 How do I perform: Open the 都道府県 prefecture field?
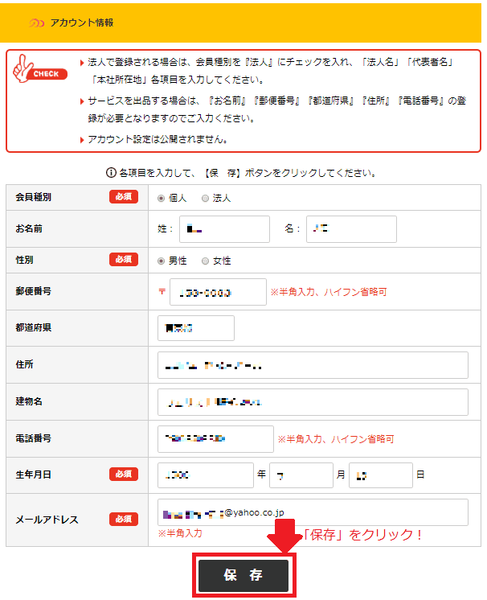coord(196,328)
